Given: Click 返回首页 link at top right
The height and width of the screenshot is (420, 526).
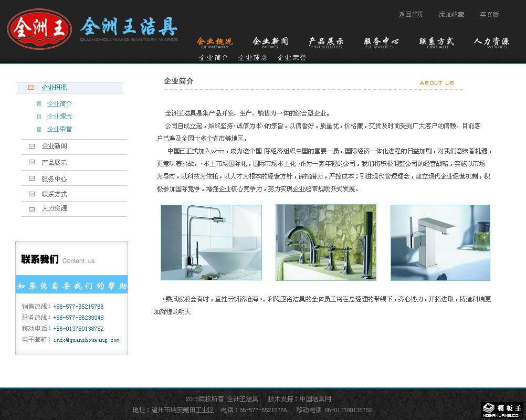Looking at the screenshot, I should point(411,14).
